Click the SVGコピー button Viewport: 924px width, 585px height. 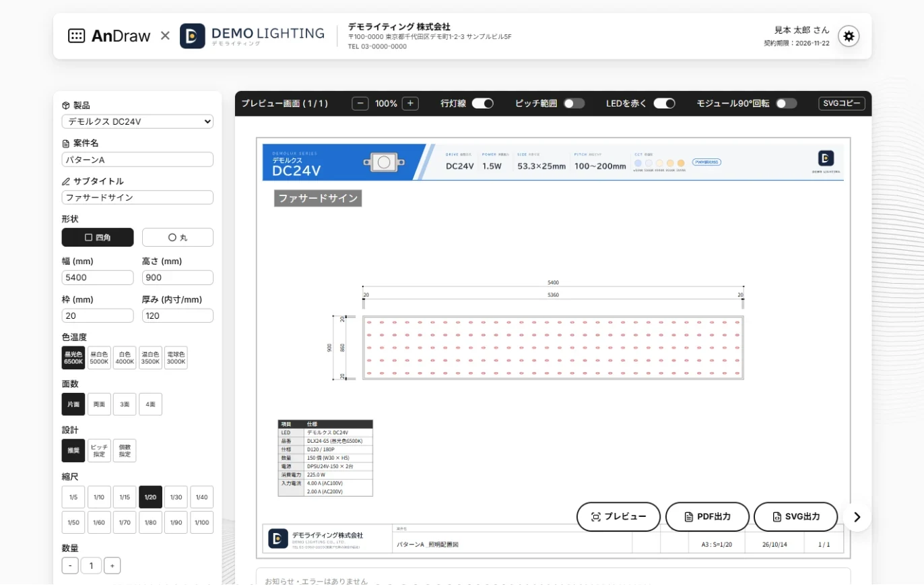(842, 104)
